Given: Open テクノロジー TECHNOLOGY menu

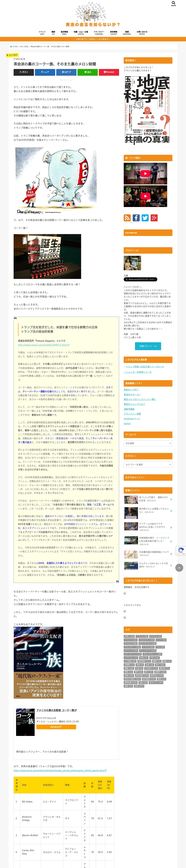Looking at the screenshot, I should pos(99,33).
